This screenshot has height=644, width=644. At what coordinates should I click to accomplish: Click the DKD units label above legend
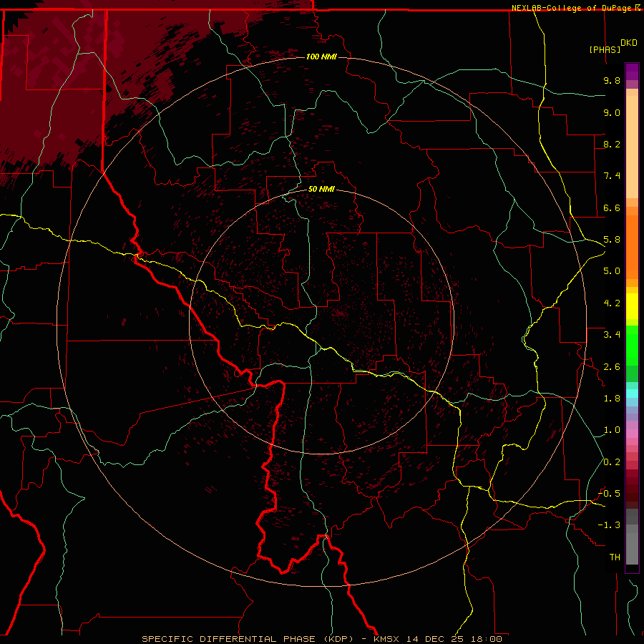tap(629, 43)
